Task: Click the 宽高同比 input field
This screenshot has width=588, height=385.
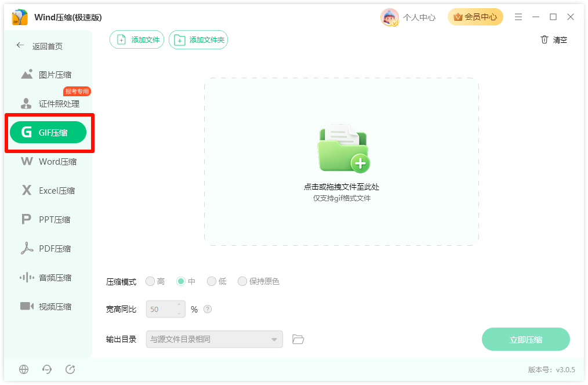Action: click(166, 309)
